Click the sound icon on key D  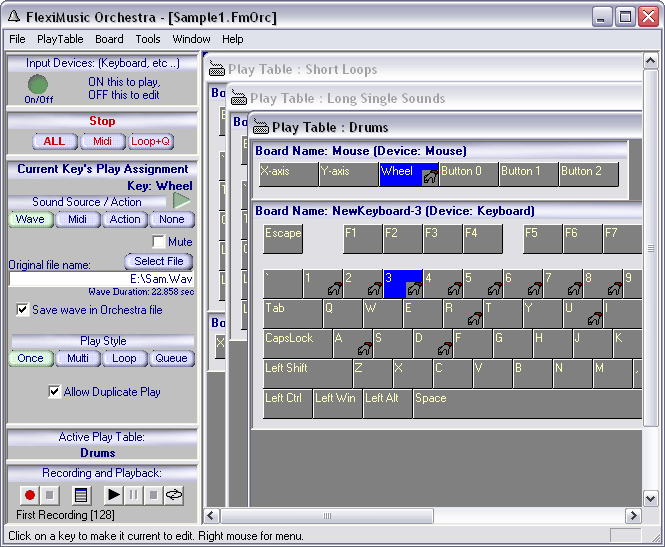pos(444,349)
